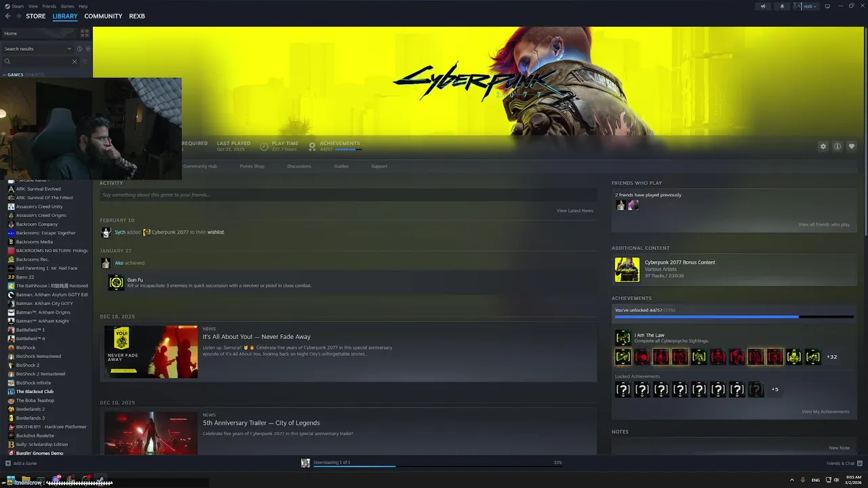This screenshot has width=868, height=488.
Task: Open the REXB profile tab
Action: pos(137,16)
